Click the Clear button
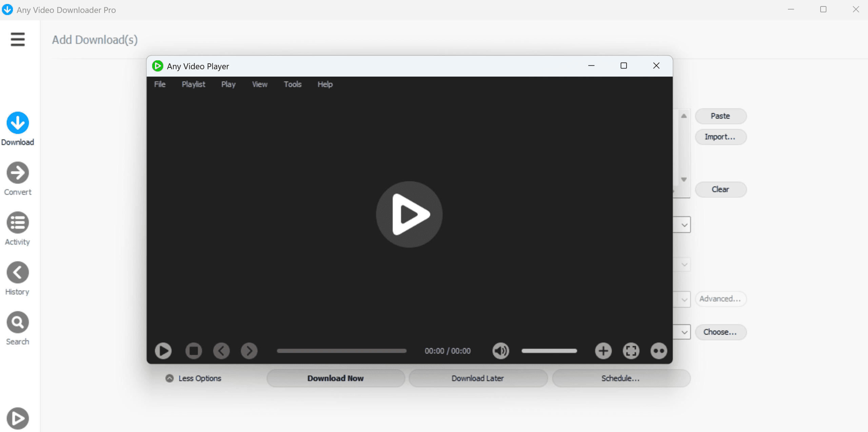This screenshot has width=868, height=432. point(721,189)
